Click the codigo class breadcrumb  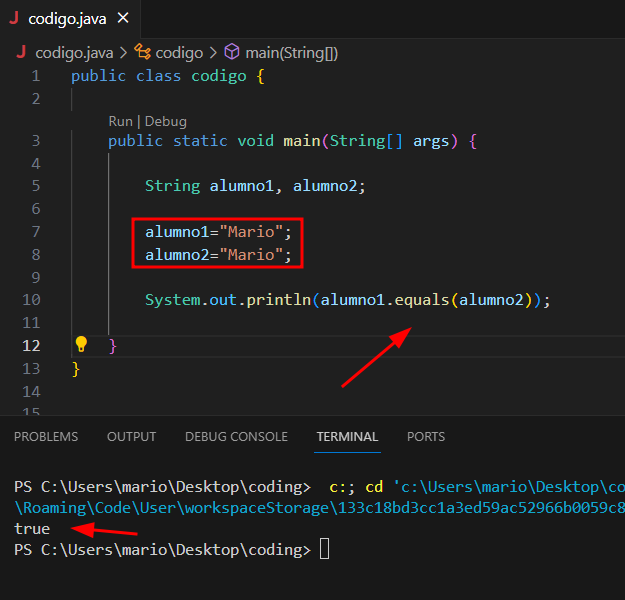coord(179,53)
